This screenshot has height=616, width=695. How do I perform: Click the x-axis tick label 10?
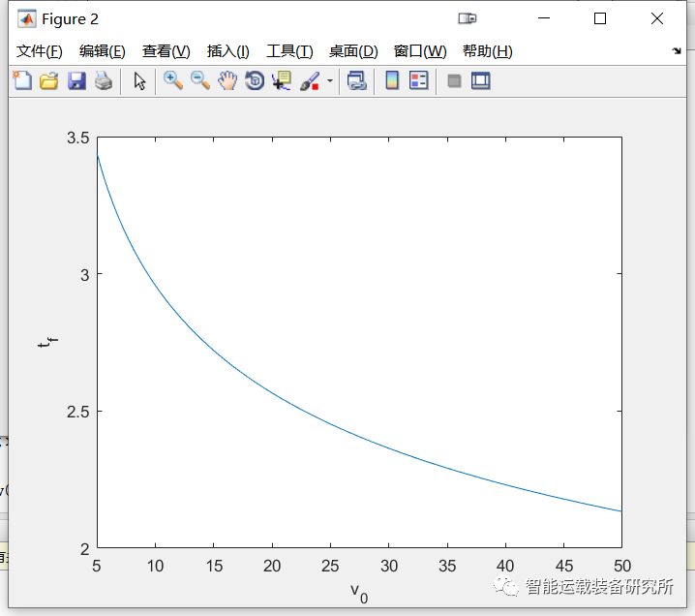coord(155,566)
